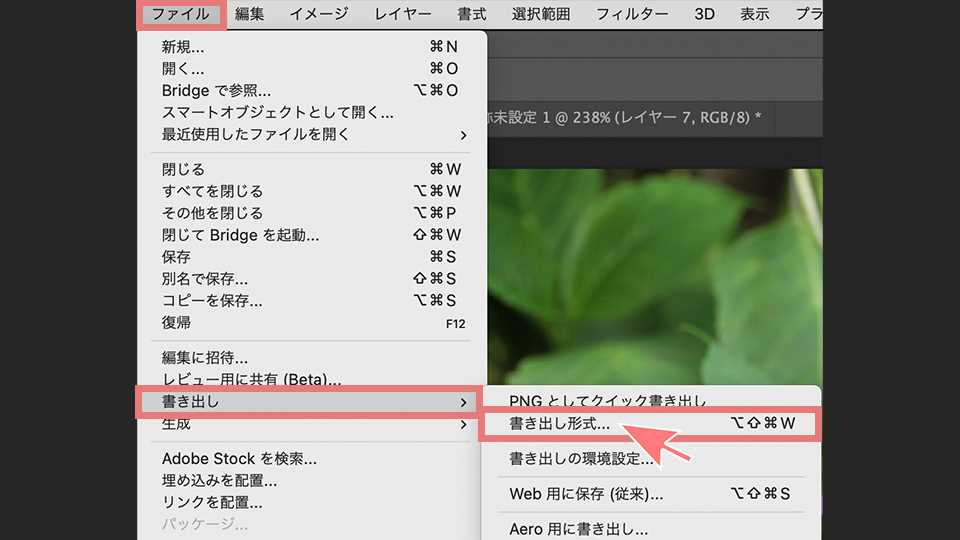This screenshot has height=540, width=960.
Task: Choose 新規... from the file menu
Action: [312, 47]
